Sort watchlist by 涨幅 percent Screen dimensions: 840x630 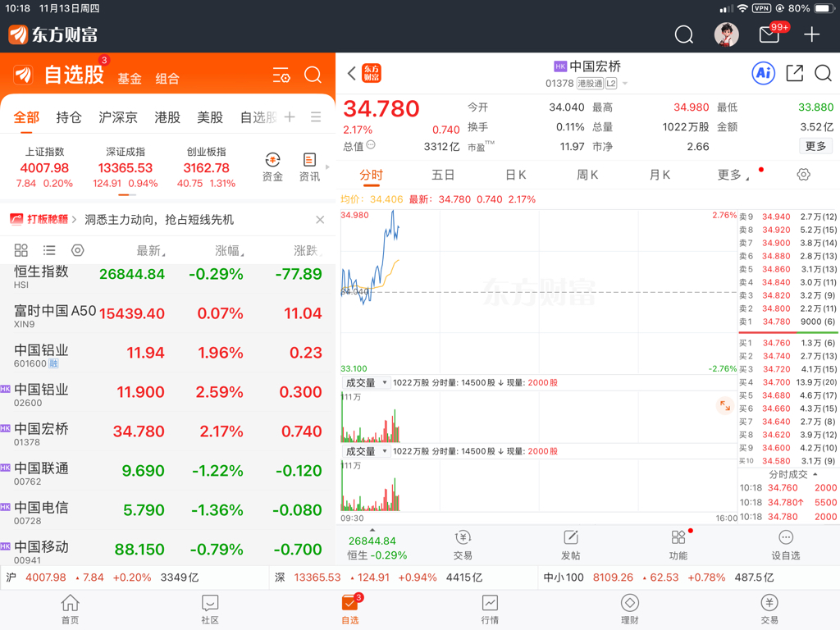pos(230,250)
